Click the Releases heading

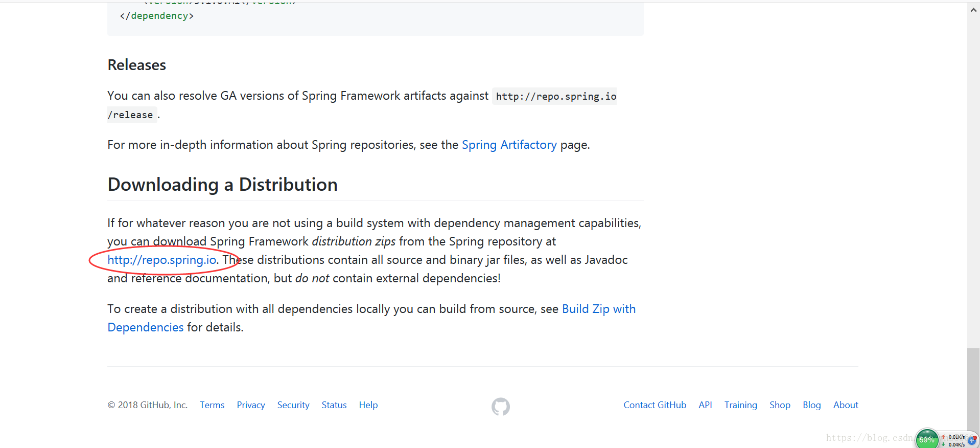(x=137, y=65)
